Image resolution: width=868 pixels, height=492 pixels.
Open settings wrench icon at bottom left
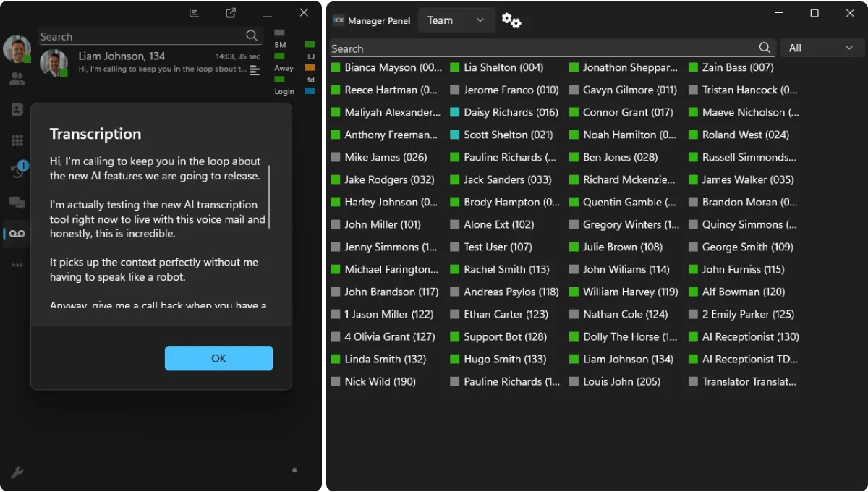[x=17, y=472]
